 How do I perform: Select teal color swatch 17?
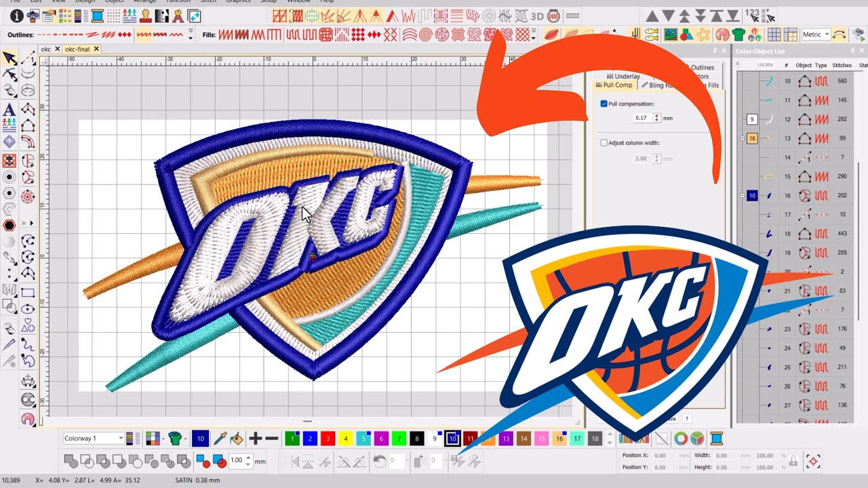577,439
